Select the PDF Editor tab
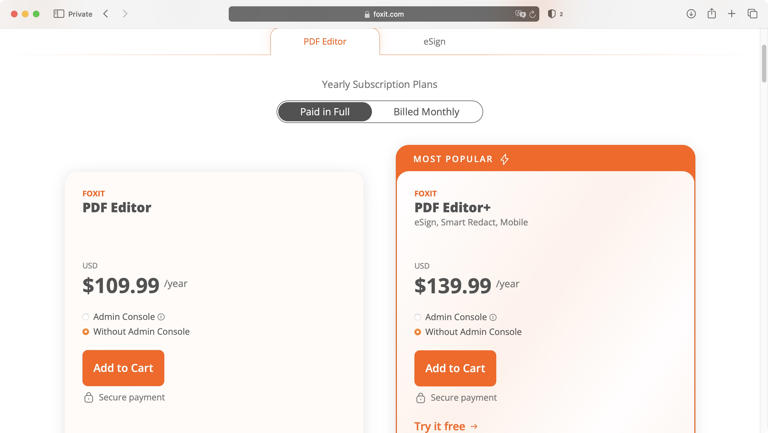768x433 pixels. tap(325, 42)
